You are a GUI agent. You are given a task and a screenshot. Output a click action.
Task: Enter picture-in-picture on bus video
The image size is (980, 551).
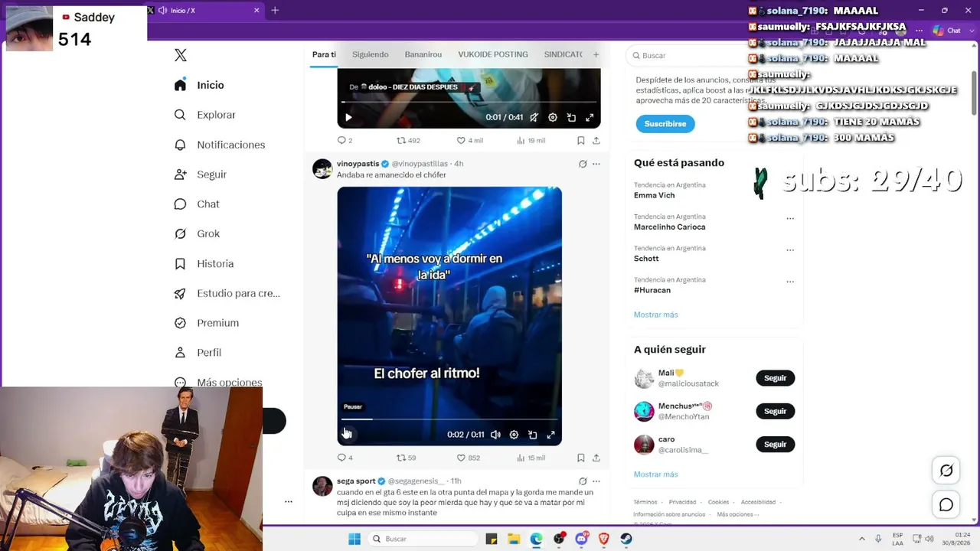[x=533, y=435]
